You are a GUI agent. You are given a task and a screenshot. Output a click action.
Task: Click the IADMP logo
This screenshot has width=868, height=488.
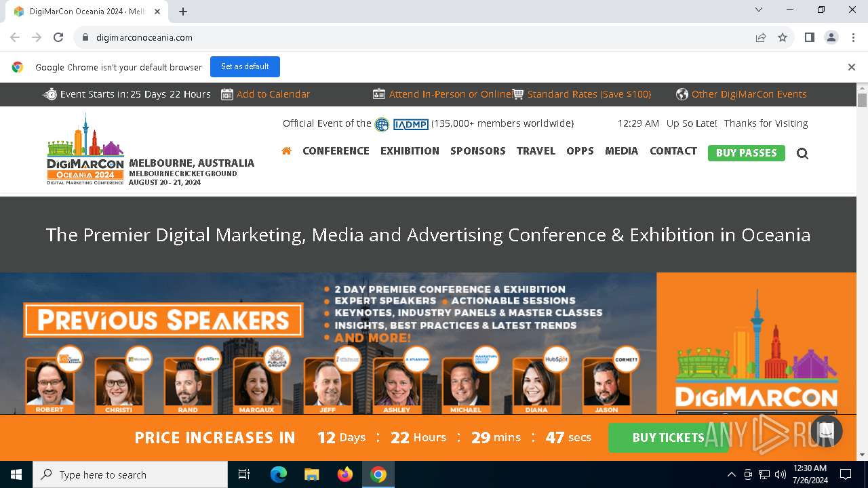pos(410,124)
